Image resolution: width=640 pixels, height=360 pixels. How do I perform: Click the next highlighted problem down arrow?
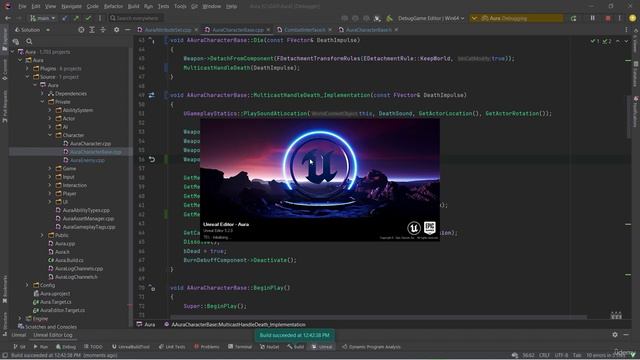[x=626, y=41]
